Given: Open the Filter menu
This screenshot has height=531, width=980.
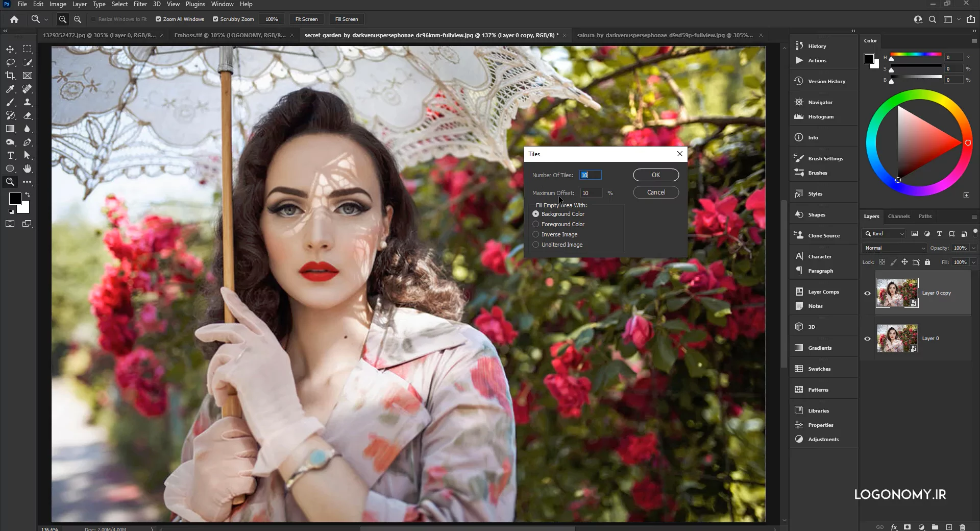Looking at the screenshot, I should click(140, 4).
